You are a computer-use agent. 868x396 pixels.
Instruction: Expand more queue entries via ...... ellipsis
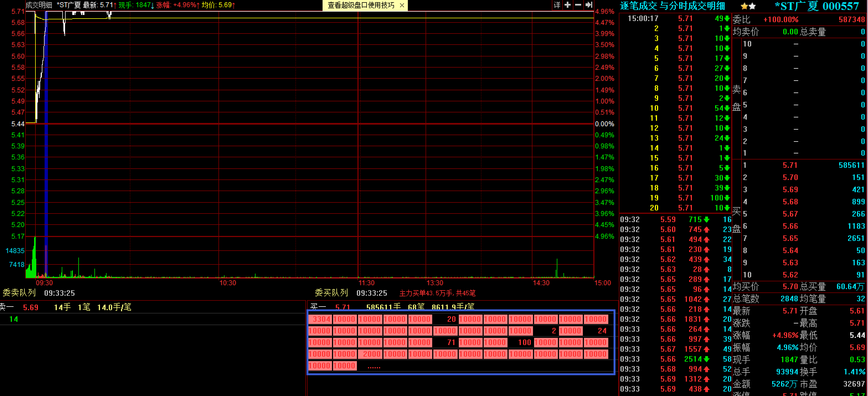point(373,367)
